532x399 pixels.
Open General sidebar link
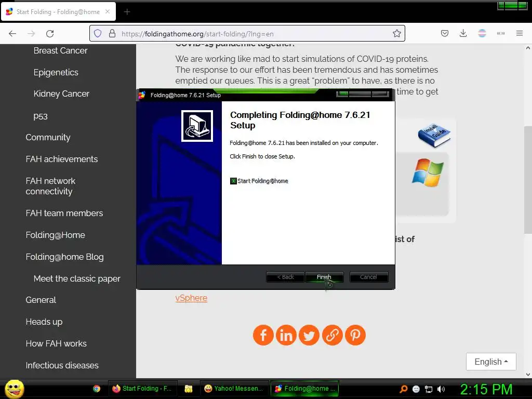click(x=41, y=300)
